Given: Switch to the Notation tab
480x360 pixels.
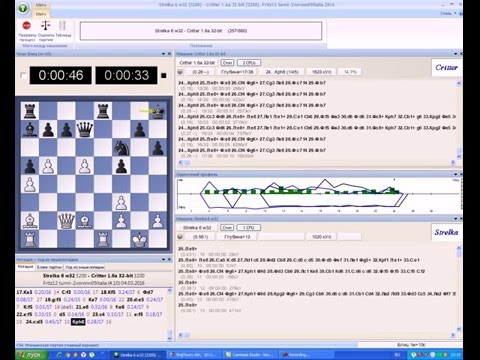Looking at the screenshot, I should click(25, 267).
